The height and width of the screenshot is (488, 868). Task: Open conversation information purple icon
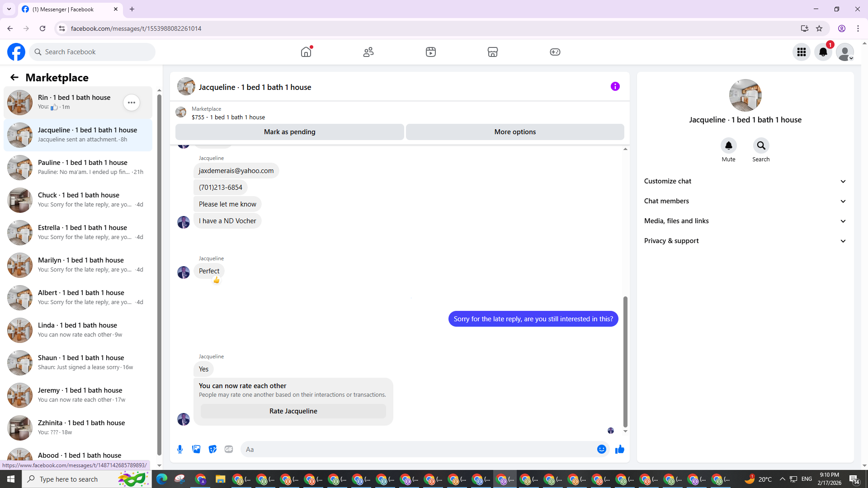(615, 86)
